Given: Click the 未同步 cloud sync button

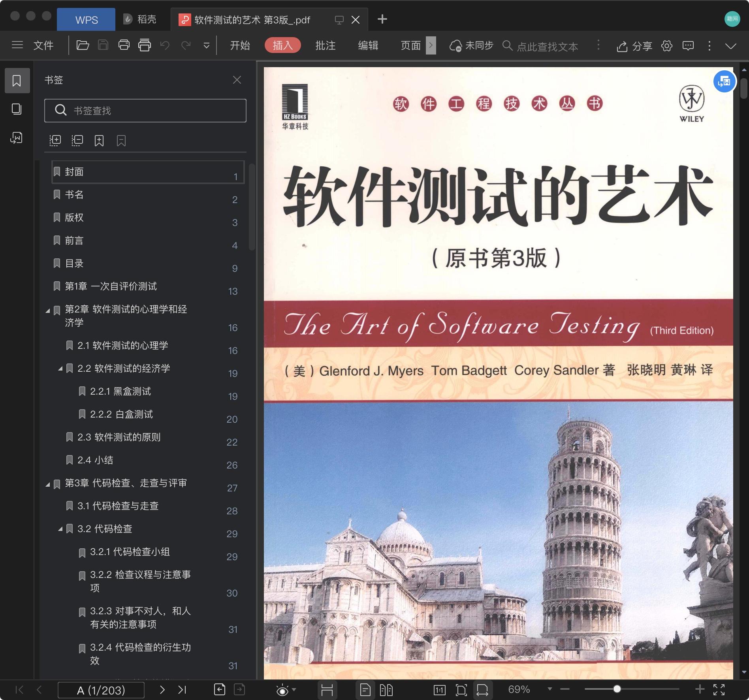Looking at the screenshot, I should point(472,46).
